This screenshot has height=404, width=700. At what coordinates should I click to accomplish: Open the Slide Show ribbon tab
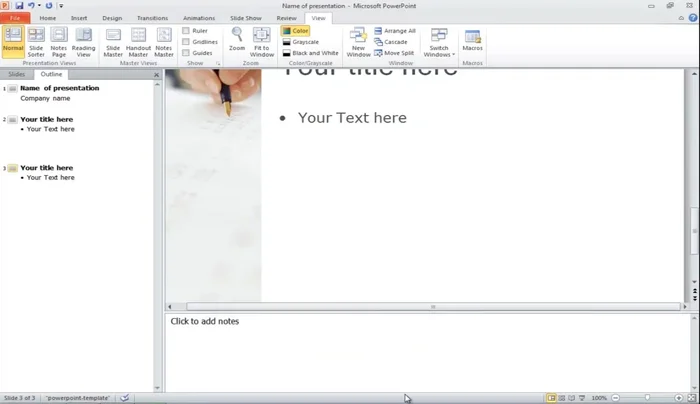(245, 18)
